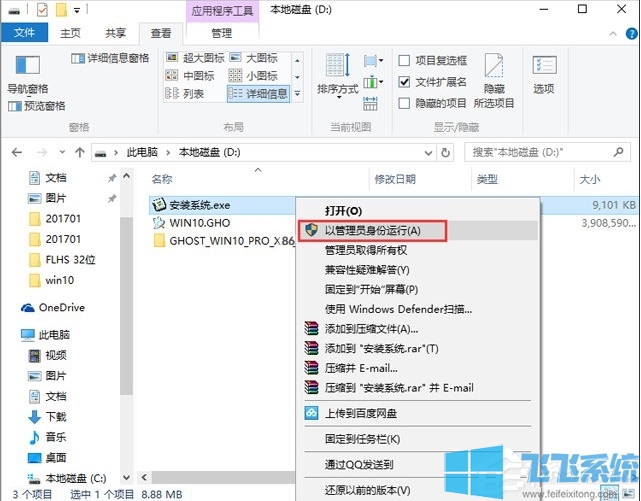
Task: Click the 音乐 music folder icon
Action: (x=34, y=436)
